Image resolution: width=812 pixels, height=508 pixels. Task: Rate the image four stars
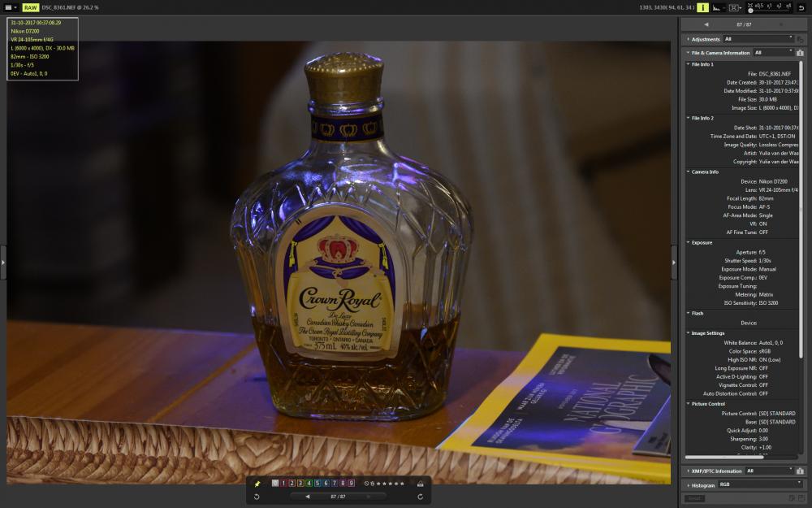click(x=396, y=484)
